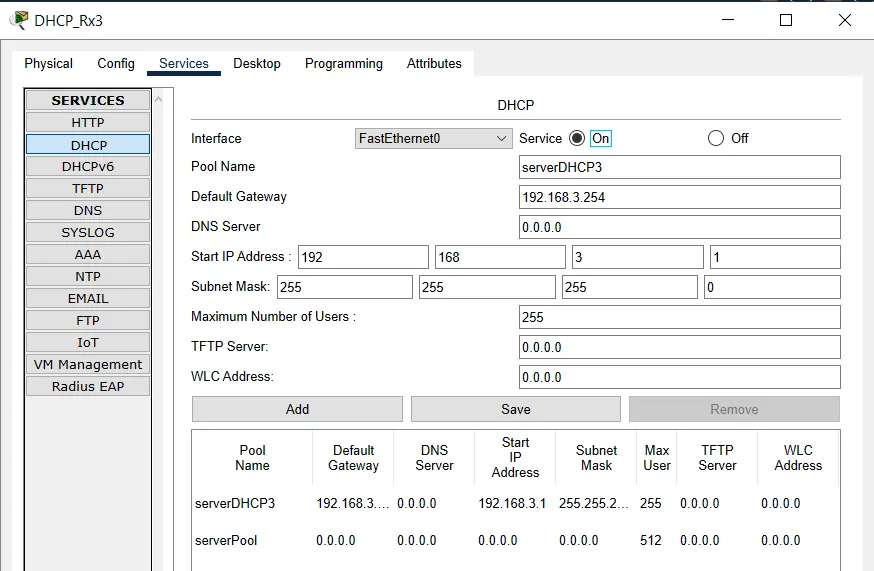Switch to the Config tab
Viewport: 874px width, 571px height.
click(116, 64)
